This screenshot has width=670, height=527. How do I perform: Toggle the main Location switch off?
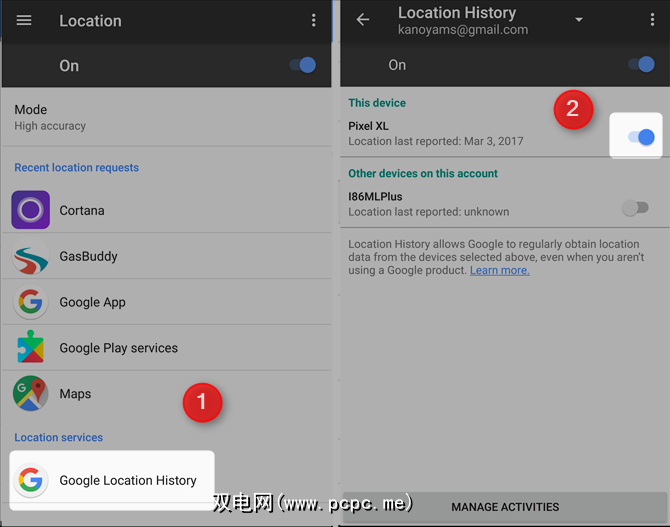click(303, 65)
